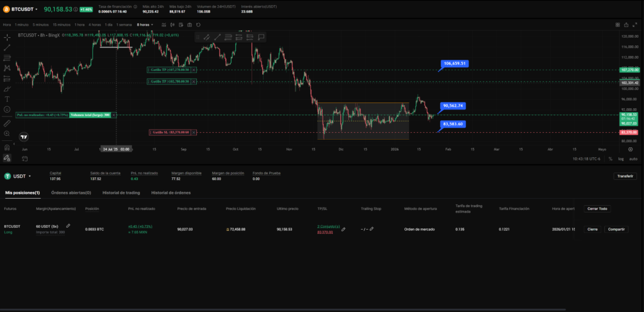Open the USDT account currency dropdown

pos(21,176)
